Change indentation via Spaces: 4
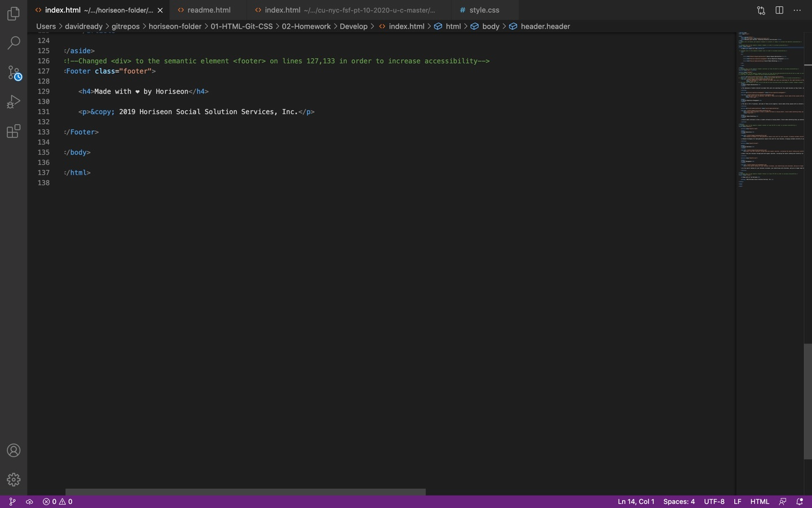Viewport: 812px width, 508px height. click(679, 501)
